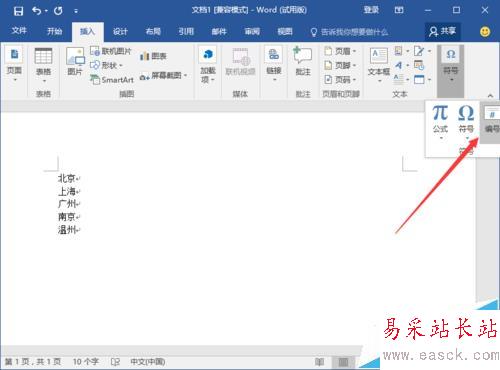Open the 链接 links button
This screenshot has width=500, height=370.
[x=274, y=64]
